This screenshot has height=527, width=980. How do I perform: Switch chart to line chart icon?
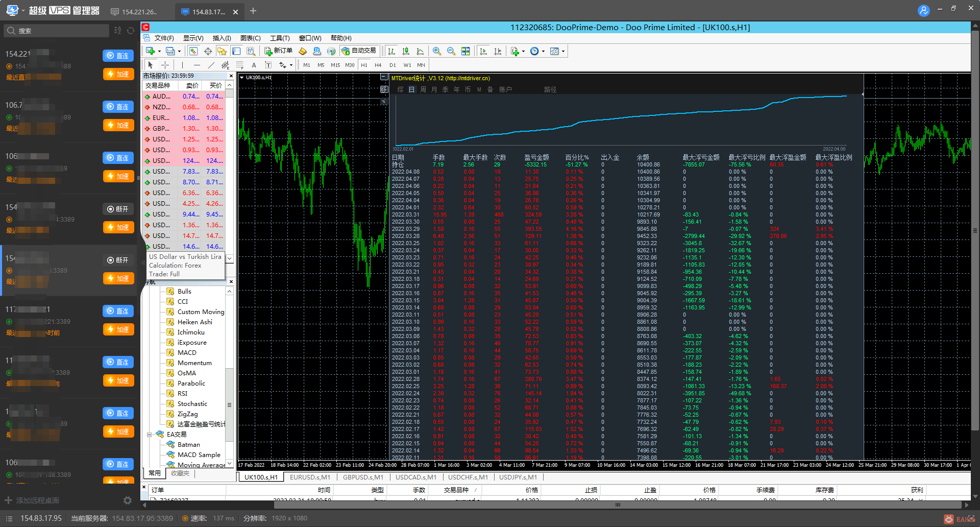(x=420, y=51)
